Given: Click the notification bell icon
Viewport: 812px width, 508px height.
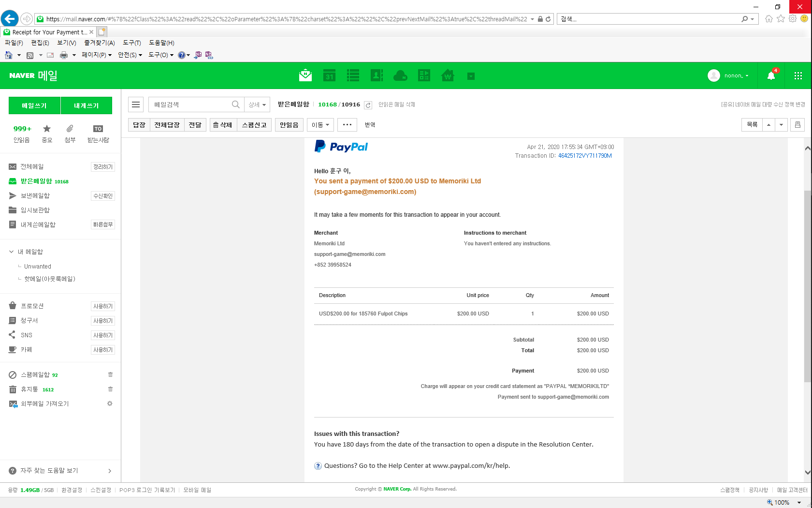Looking at the screenshot, I should [x=771, y=75].
